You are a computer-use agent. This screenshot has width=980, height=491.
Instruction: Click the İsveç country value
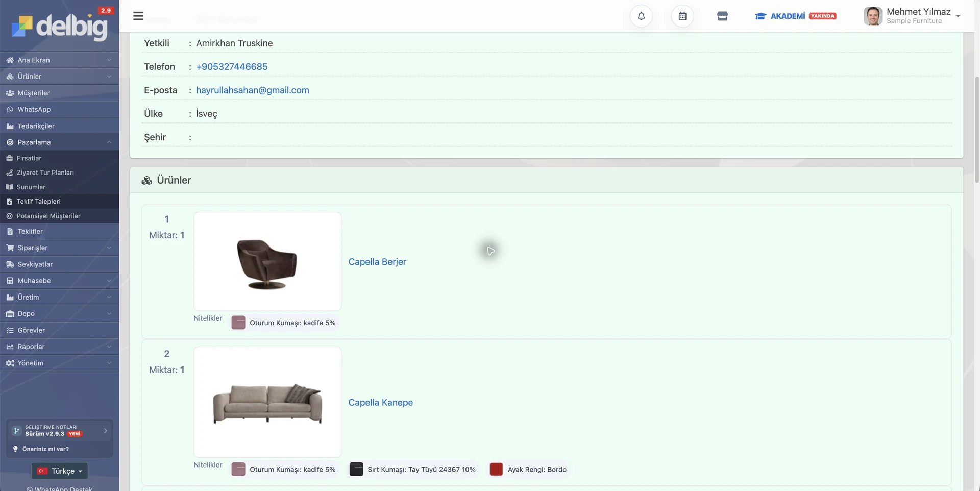click(207, 114)
